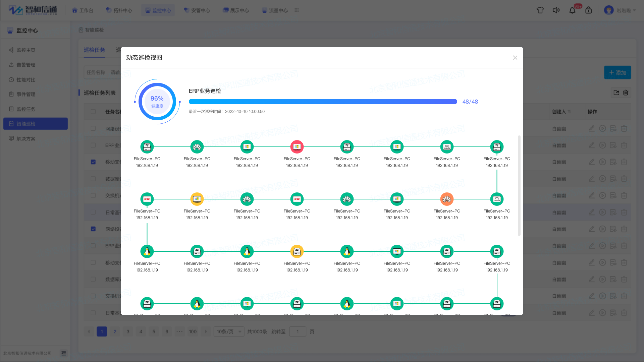Click the 添加 button
The width and height of the screenshot is (644, 362).
(x=617, y=72)
